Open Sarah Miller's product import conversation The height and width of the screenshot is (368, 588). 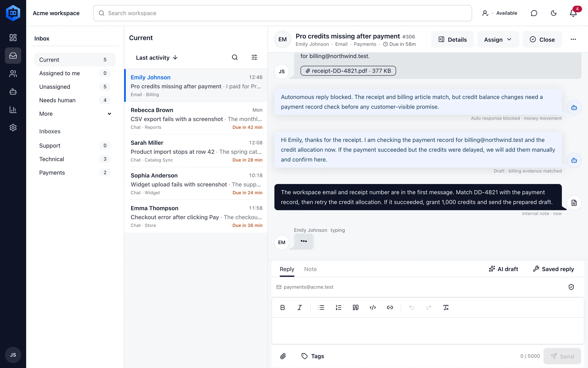click(x=196, y=151)
